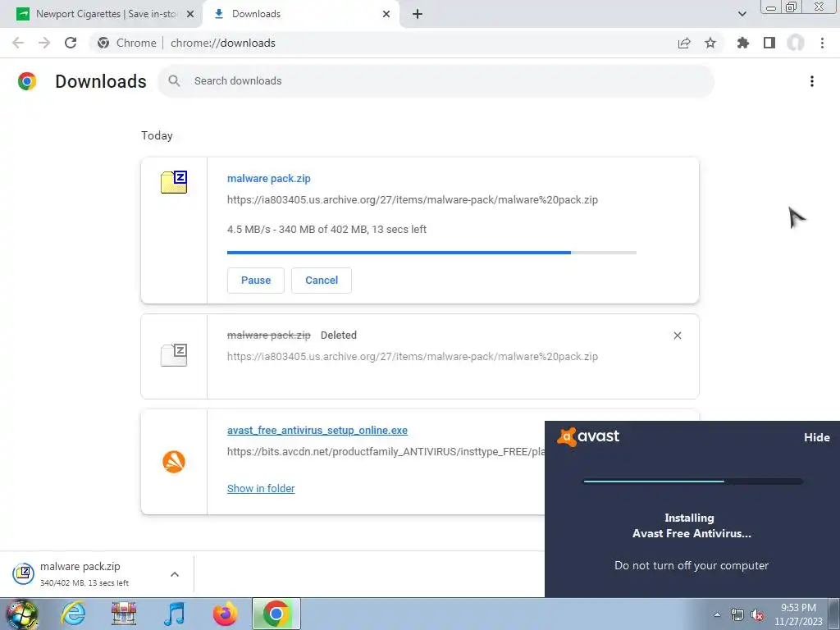Click the Search downloads field

click(436, 81)
